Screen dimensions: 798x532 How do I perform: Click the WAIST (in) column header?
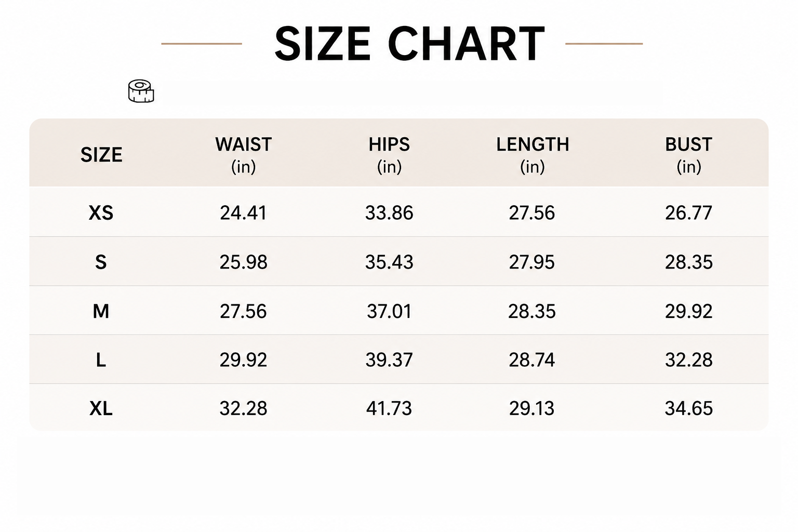(x=244, y=155)
